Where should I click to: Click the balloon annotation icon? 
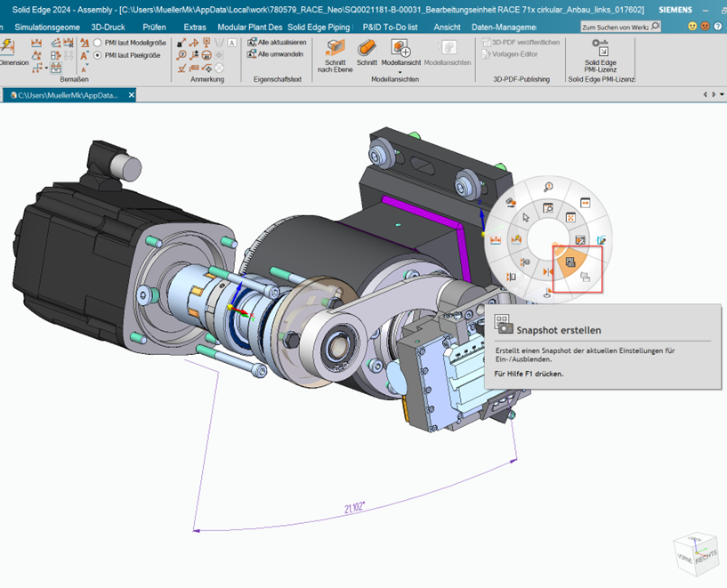click(x=182, y=55)
